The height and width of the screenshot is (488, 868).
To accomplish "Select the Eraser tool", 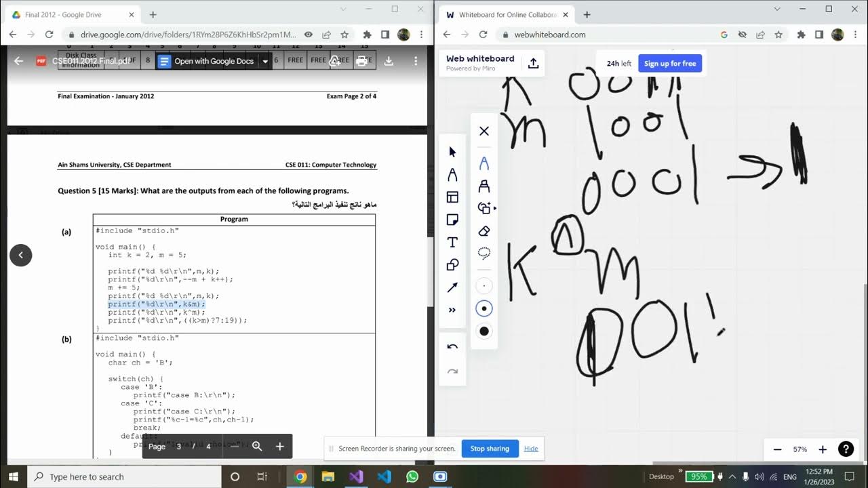I will [x=484, y=231].
